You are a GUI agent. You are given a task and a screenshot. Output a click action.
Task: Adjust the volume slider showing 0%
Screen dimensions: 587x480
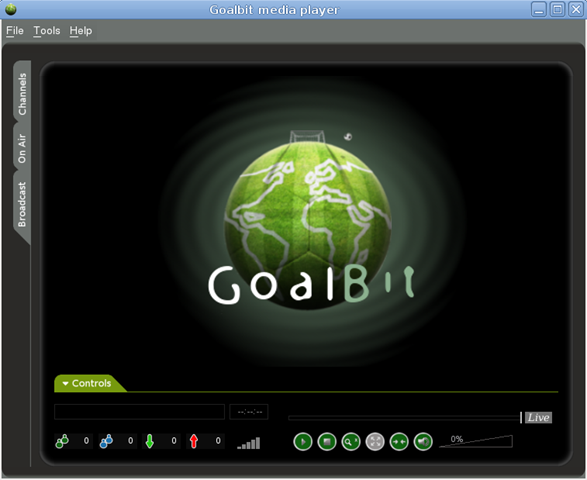pos(476,441)
